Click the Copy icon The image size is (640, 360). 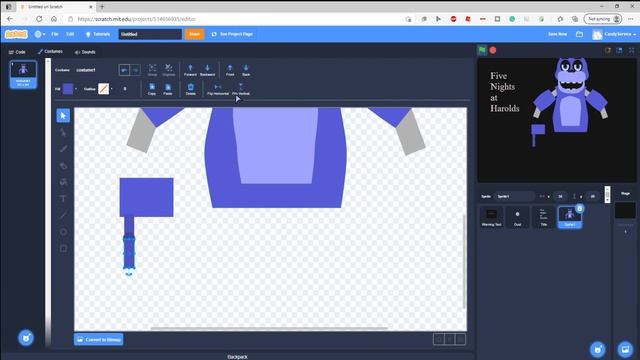[x=152, y=89]
